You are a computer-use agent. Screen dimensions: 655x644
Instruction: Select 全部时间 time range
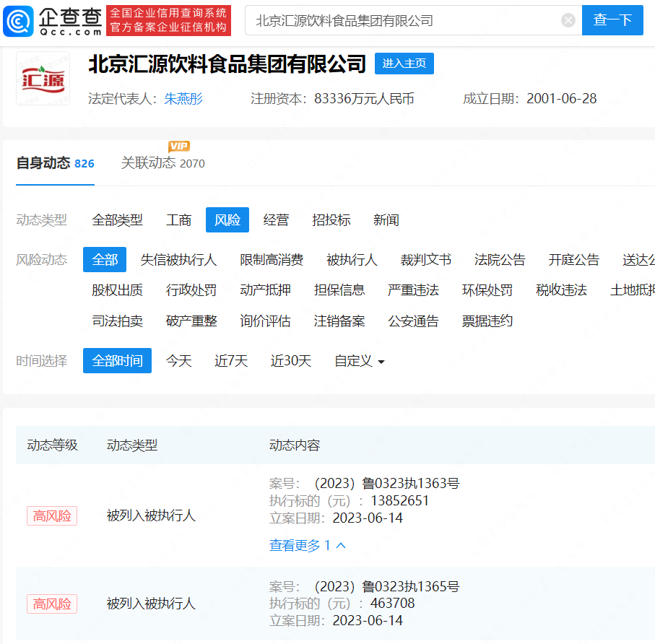click(x=118, y=360)
